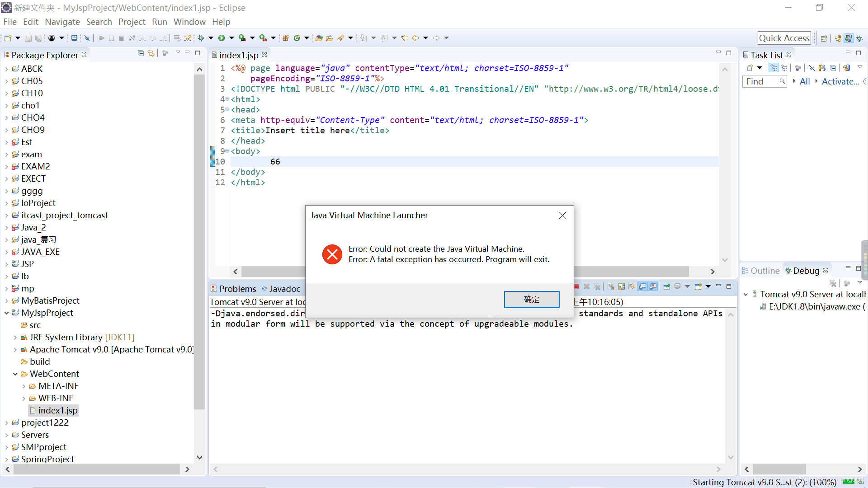Open the Debug launch icon in toolbar
The width and height of the screenshot is (868, 488).
coord(201,38)
